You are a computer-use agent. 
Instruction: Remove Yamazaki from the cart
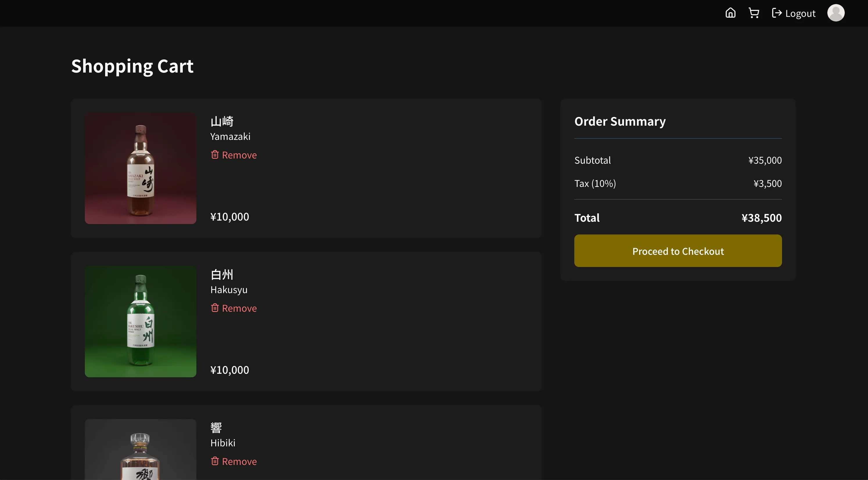[239, 155]
